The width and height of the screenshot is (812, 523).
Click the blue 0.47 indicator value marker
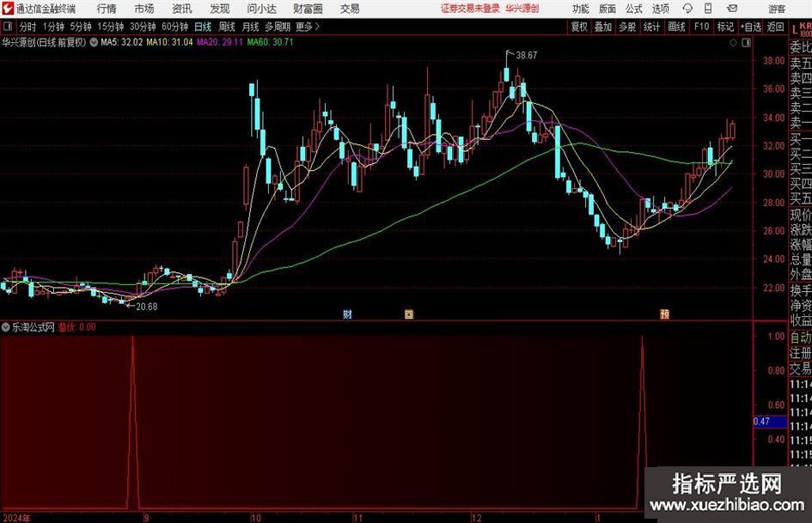click(x=762, y=422)
